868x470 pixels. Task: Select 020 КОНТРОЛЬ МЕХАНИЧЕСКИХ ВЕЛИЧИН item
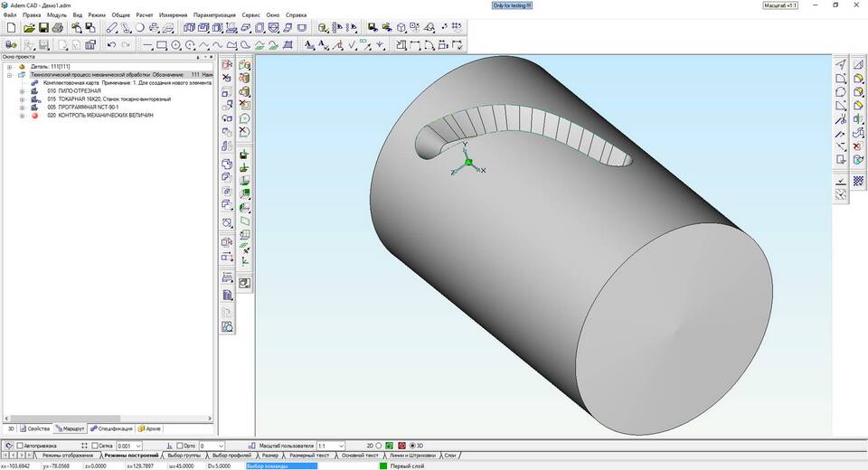[100, 115]
